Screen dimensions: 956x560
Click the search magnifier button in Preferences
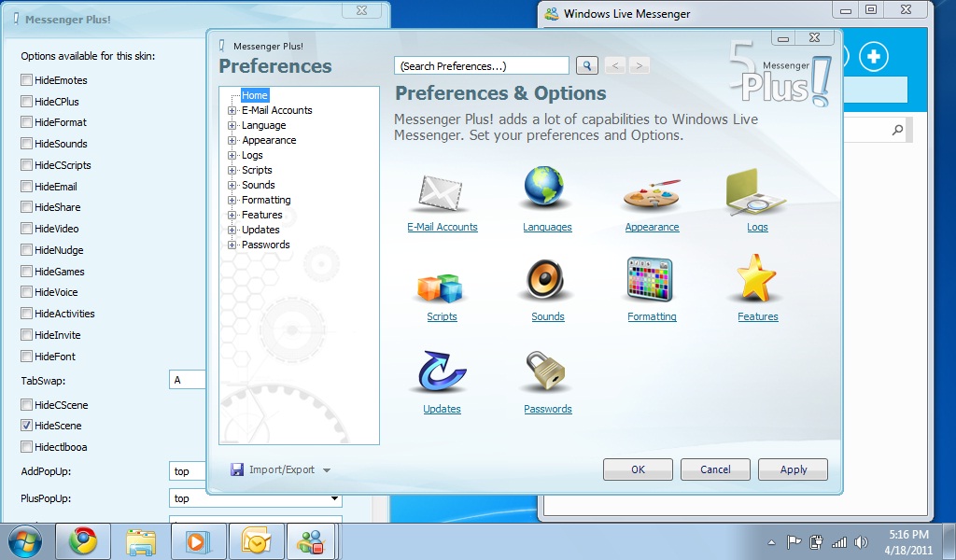(x=586, y=65)
